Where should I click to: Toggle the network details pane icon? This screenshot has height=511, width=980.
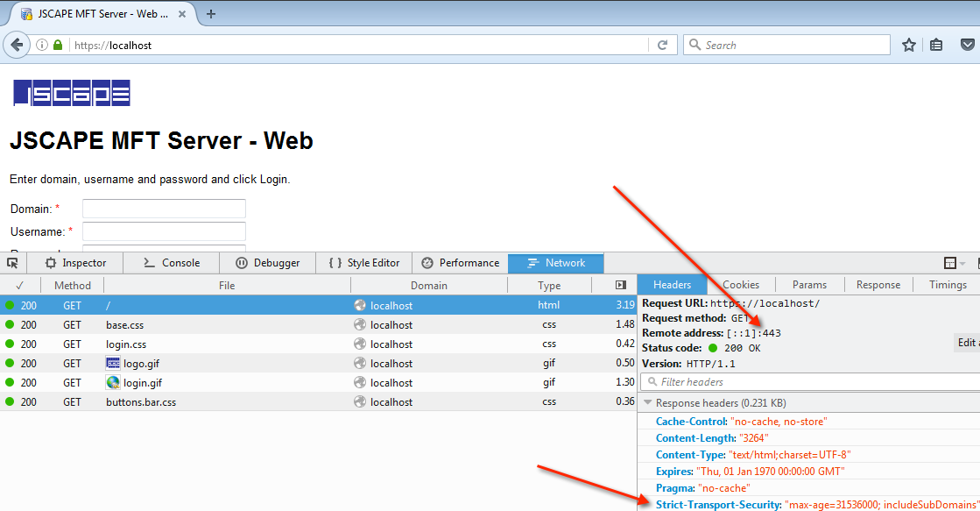(x=621, y=285)
